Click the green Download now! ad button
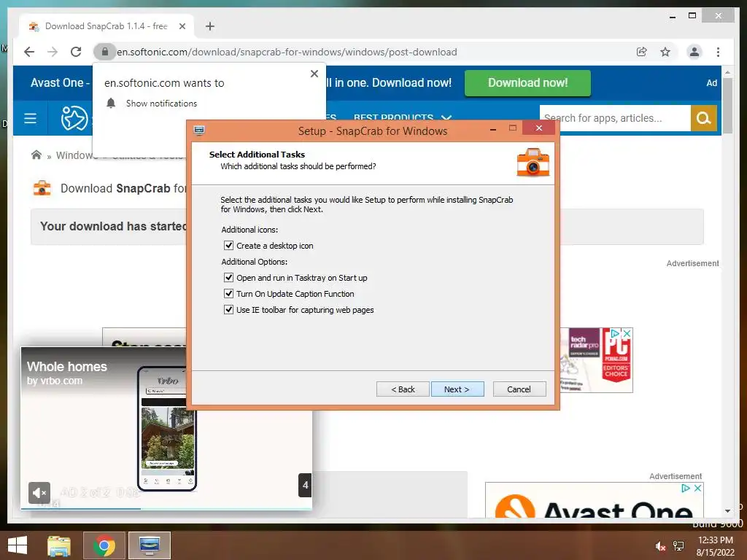Viewport: 747px width, 560px height. coord(527,83)
